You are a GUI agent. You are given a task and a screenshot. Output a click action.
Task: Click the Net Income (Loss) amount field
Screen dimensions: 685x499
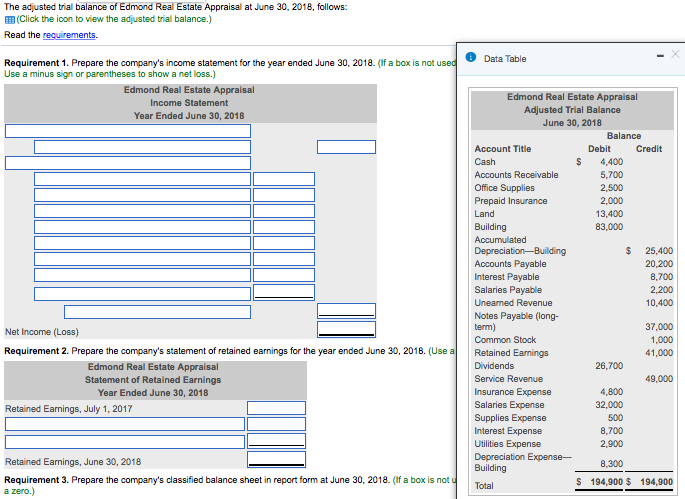(346, 329)
